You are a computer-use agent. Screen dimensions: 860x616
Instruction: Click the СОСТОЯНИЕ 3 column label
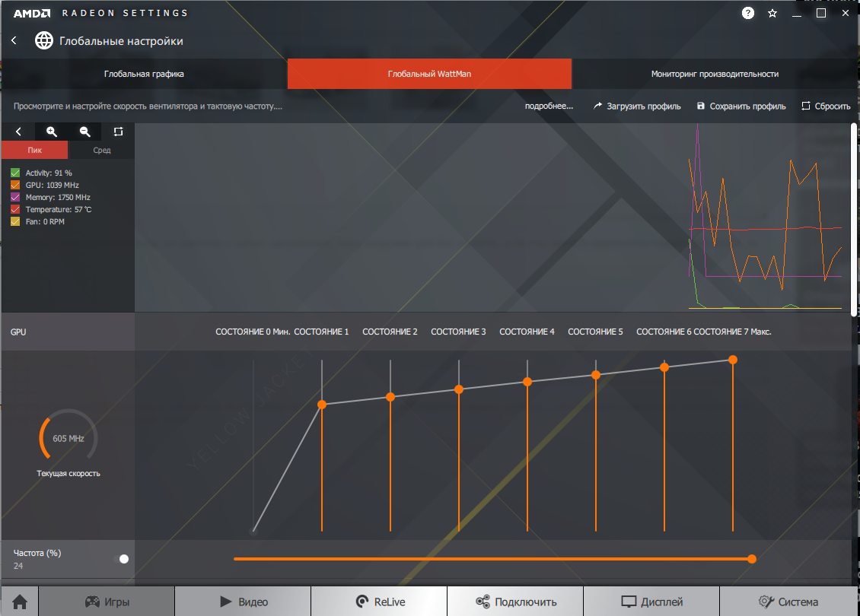click(x=458, y=332)
